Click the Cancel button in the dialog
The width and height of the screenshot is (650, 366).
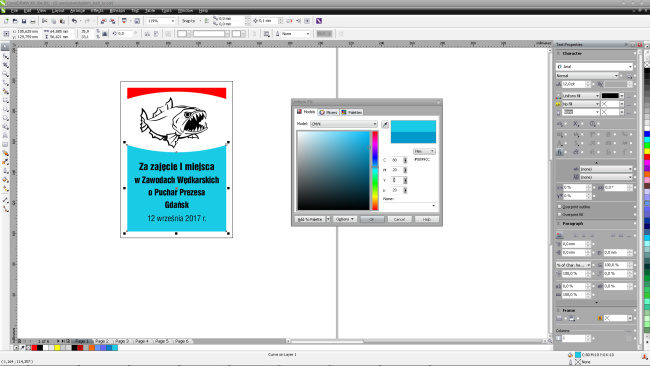399,219
